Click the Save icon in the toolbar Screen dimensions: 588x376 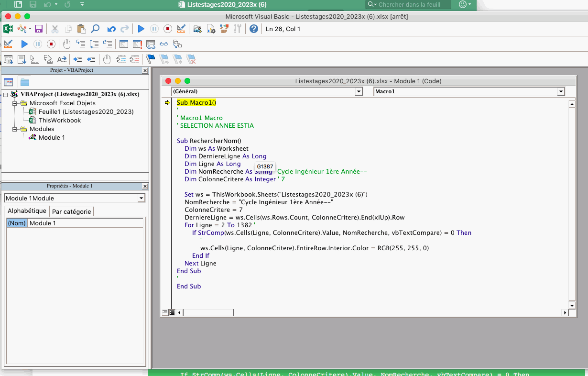coord(39,29)
